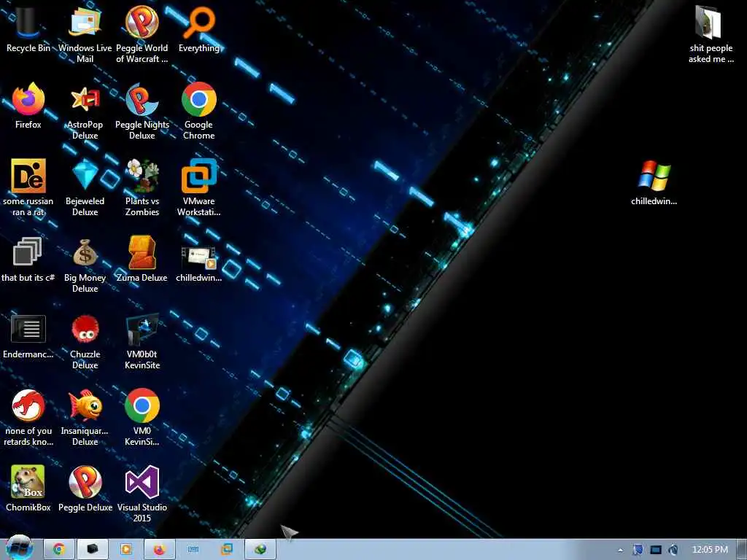Screen dimensions: 747x560
Task: Select the Windows Live Mail shortcut
Action: point(85,34)
